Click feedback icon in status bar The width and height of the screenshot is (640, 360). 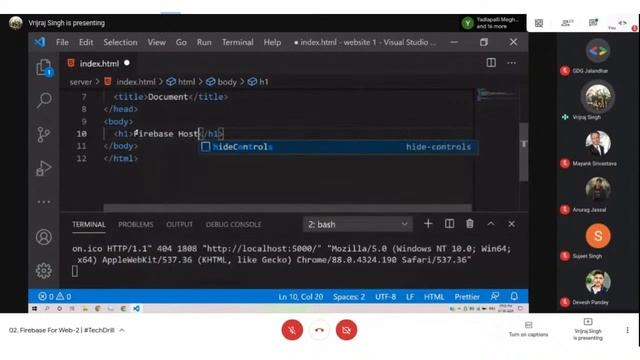(495, 296)
